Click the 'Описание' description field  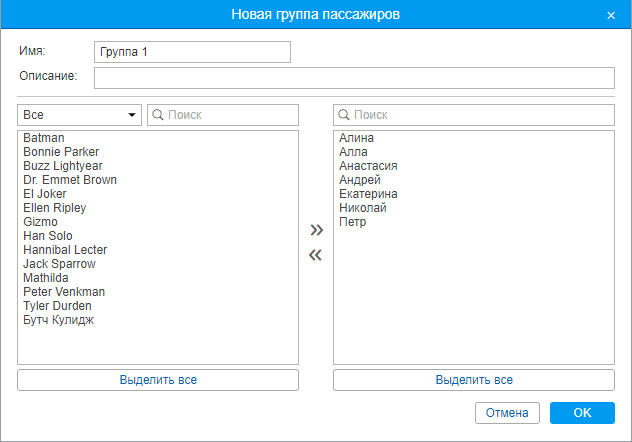point(354,78)
